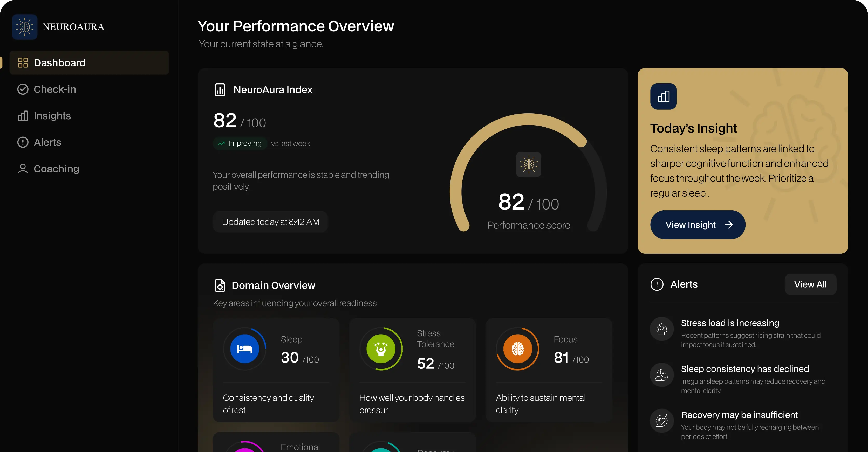Screen dimensions: 868x452
Task: Open Insights via the bar chart icon
Action: pyautogui.click(x=22, y=115)
